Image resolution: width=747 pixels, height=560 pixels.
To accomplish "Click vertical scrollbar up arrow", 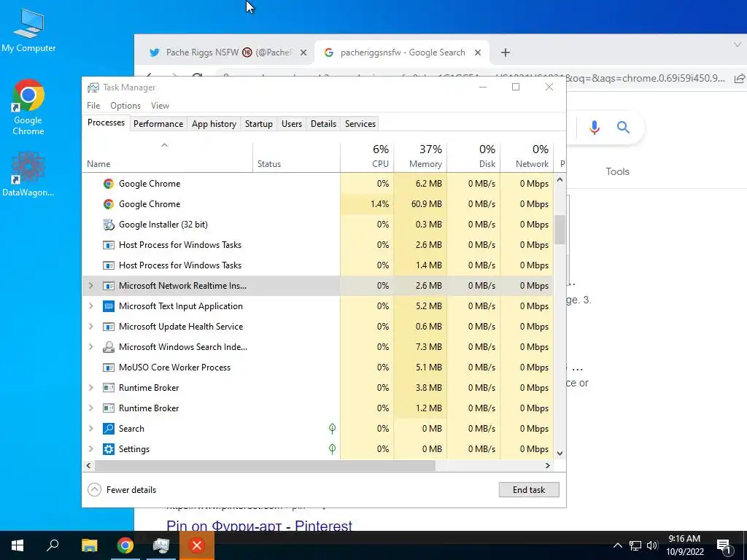I will tap(560, 180).
